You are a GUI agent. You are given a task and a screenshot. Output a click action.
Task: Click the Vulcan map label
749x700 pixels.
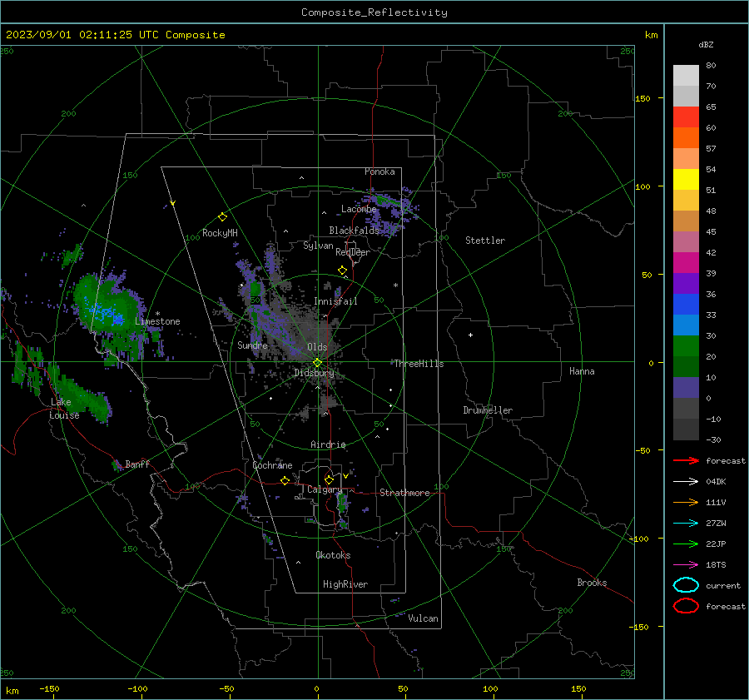[423, 618]
